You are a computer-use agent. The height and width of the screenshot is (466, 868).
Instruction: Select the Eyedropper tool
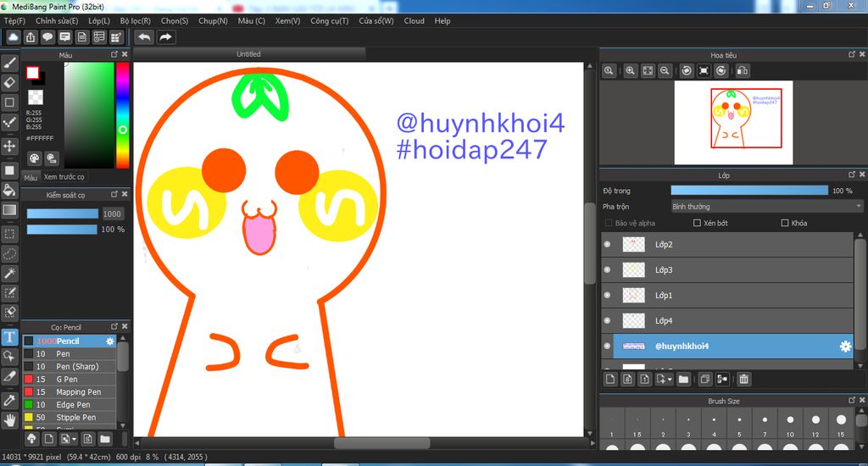(x=9, y=400)
